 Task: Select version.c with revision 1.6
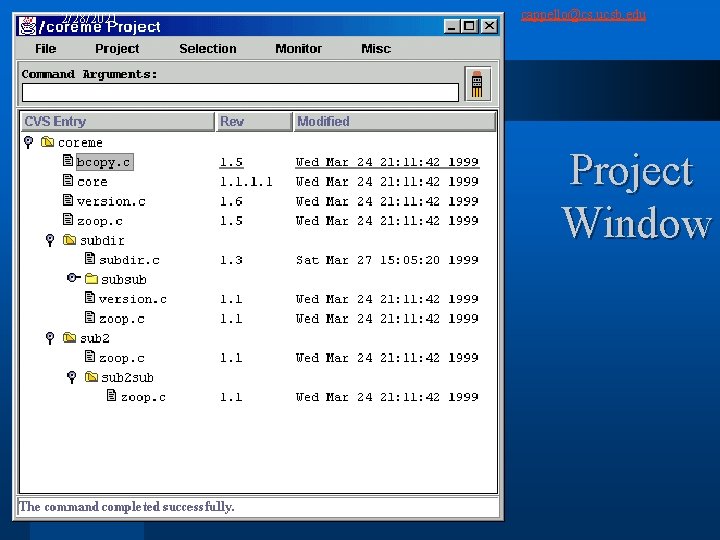[111, 202]
